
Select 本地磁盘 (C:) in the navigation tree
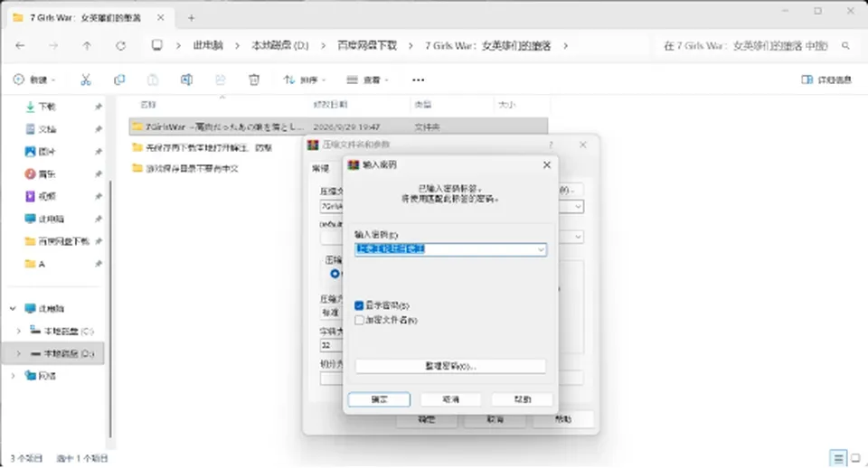coord(61,331)
